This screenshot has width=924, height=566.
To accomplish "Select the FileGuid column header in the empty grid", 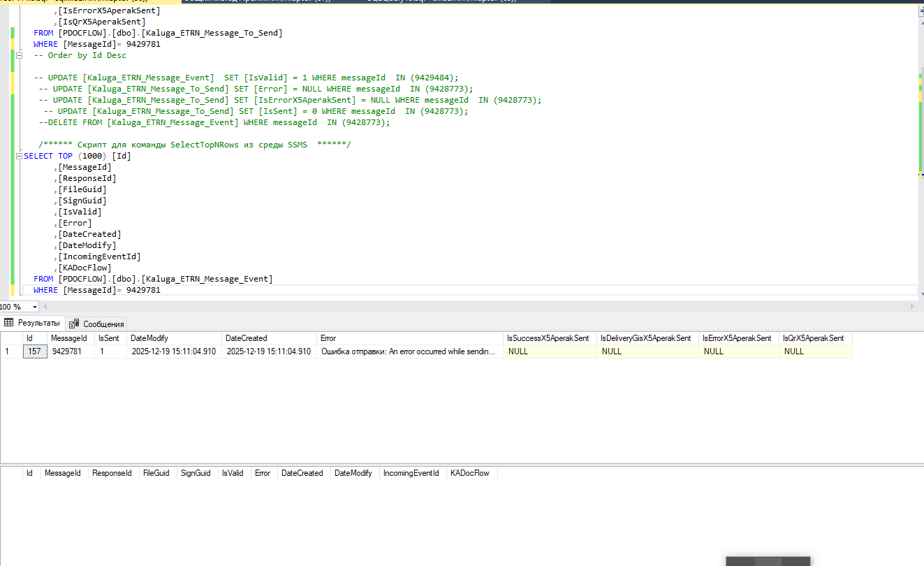I will click(156, 473).
